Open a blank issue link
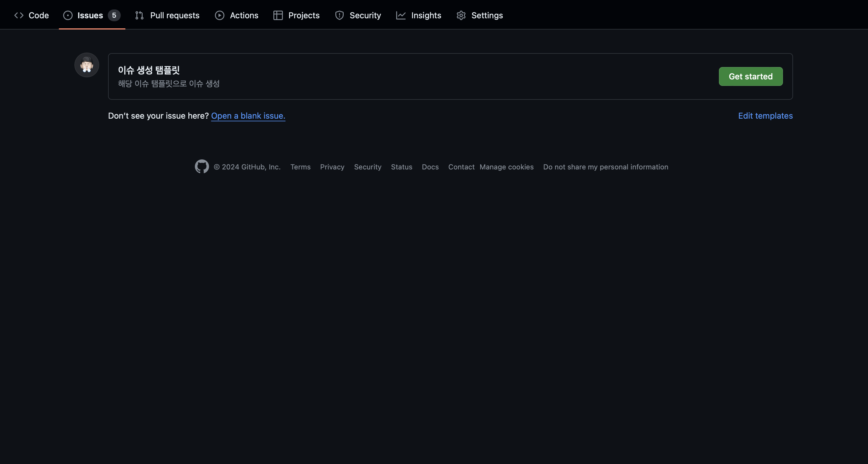 click(248, 116)
